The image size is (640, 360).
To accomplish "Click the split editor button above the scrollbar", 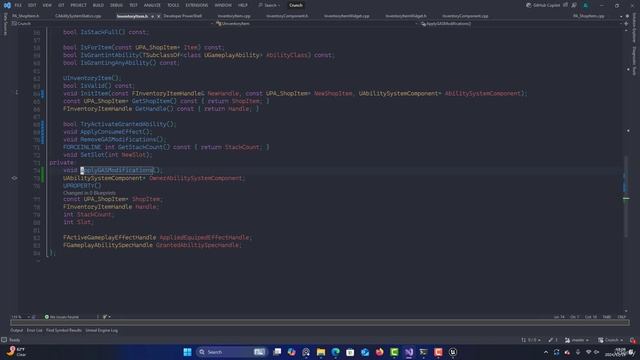I will pyautogui.click(x=626, y=24).
